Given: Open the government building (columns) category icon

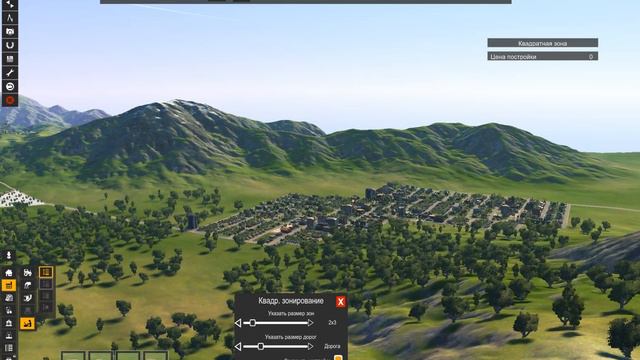Looking at the screenshot, I should pos(9,323).
